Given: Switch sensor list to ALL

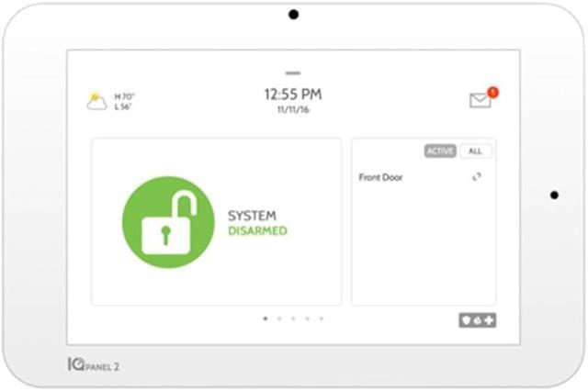Looking at the screenshot, I should coord(475,151).
